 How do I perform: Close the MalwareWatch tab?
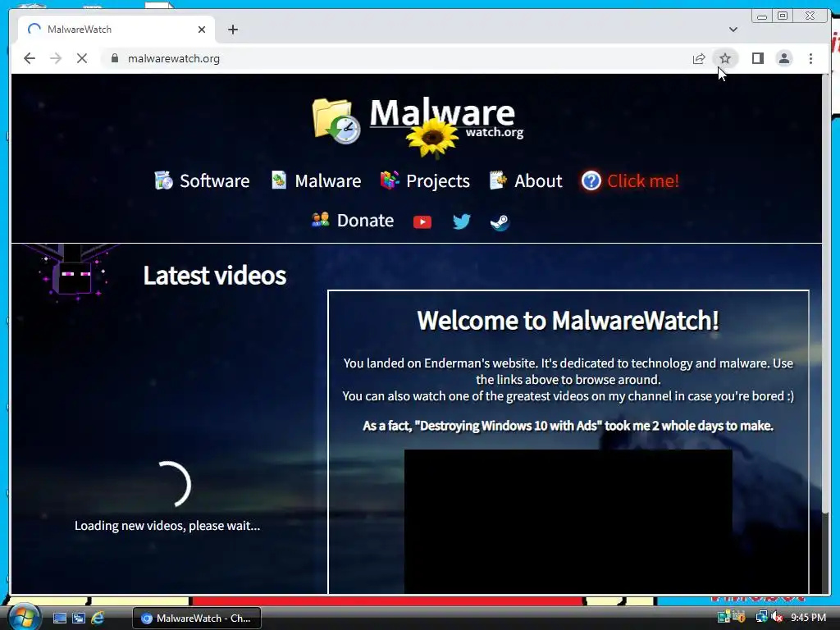[202, 30]
